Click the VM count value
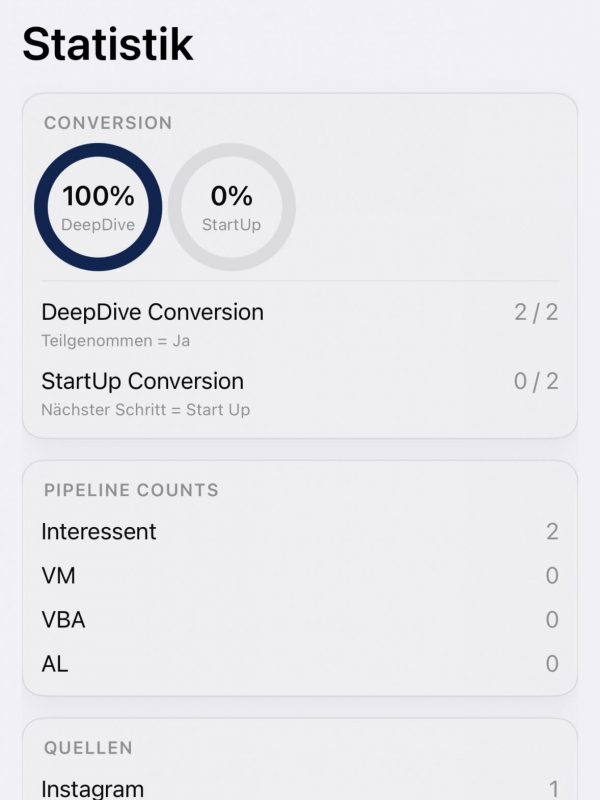 tap(552, 576)
